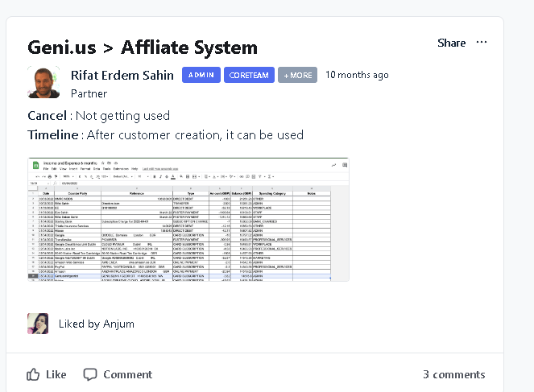Click 'Cancel : Not getting used' line
534x392 pixels.
coord(98,116)
